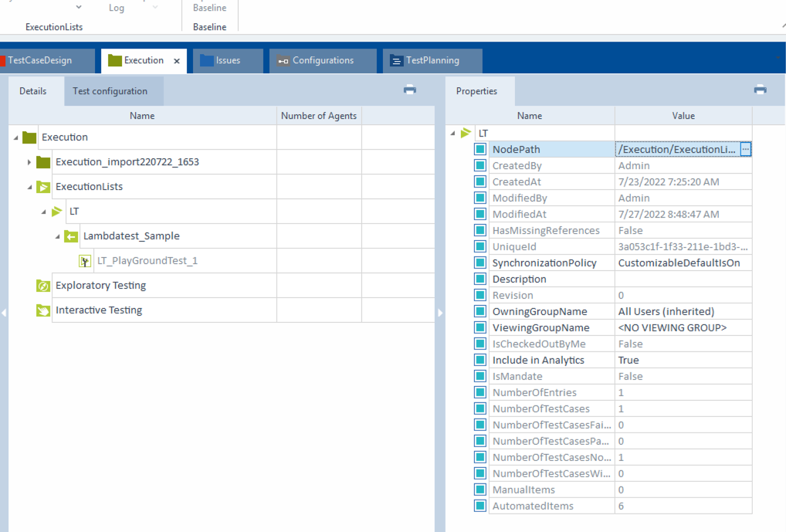
Task: Click the print icon in Properties panel
Action: 760,90
